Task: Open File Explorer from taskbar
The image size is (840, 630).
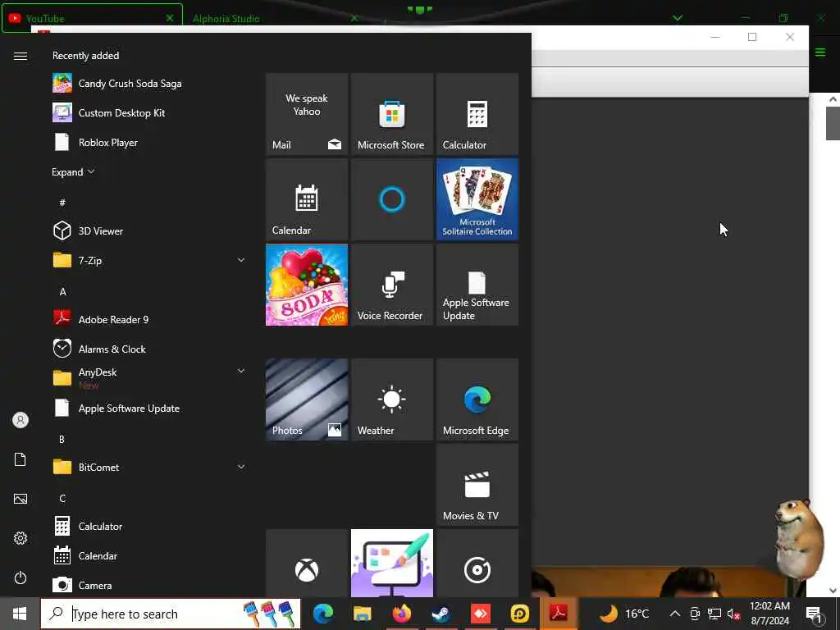Action: pyautogui.click(x=362, y=614)
